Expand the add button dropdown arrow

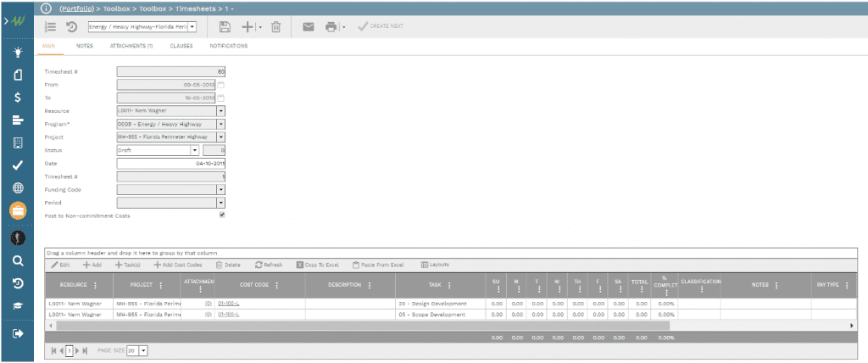(x=260, y=26)
